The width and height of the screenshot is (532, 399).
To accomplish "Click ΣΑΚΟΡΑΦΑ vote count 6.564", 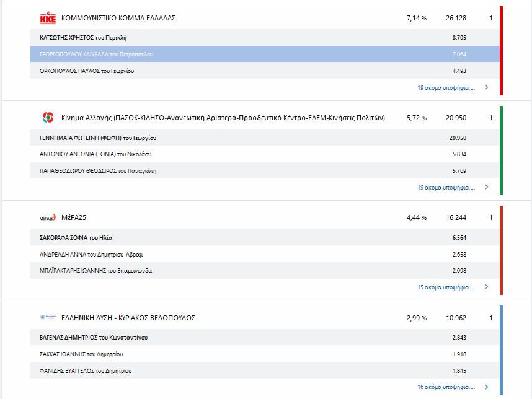I will point(459,238).
